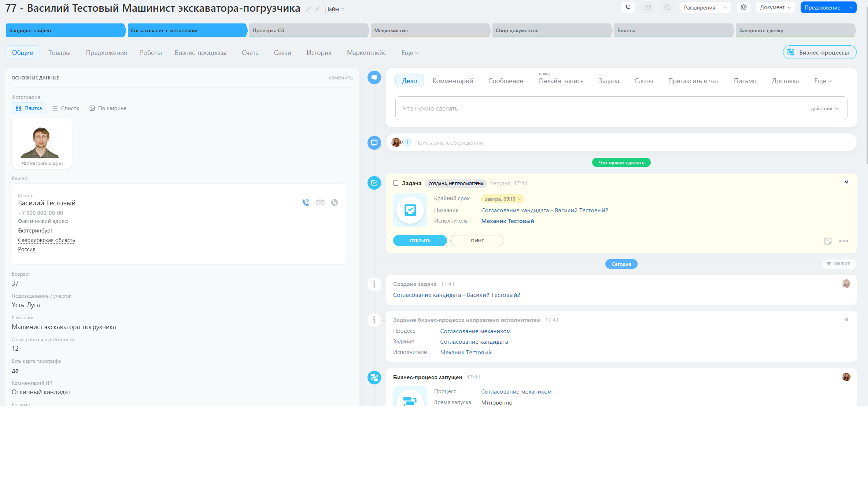This screenshot has width=868, height=488.
Task: Check the Задача completion checkbox
Action: pyautogui.click(x=396, y=183)
